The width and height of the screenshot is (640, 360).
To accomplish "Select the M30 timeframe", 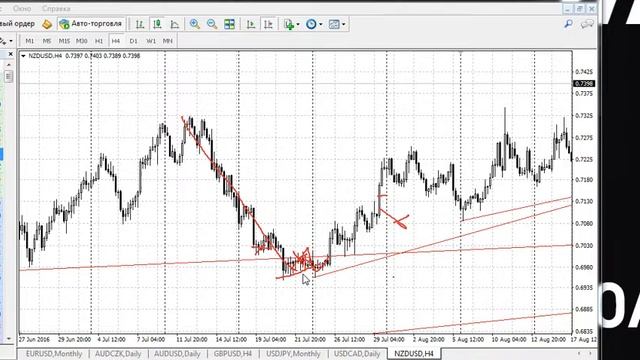I will click(82, 41).
